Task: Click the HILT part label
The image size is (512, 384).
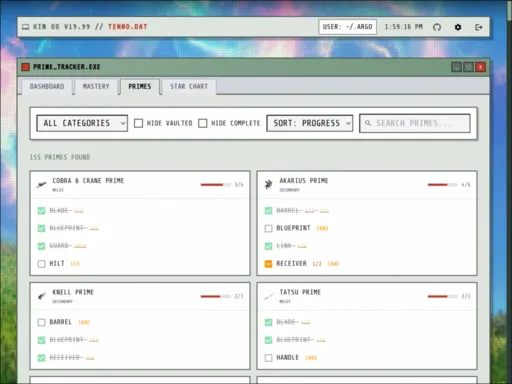Action: (57, 264)
